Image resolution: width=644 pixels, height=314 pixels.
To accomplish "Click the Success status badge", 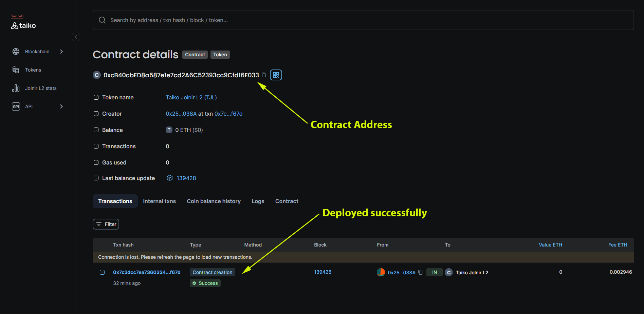I will click(x=205, y=283).
